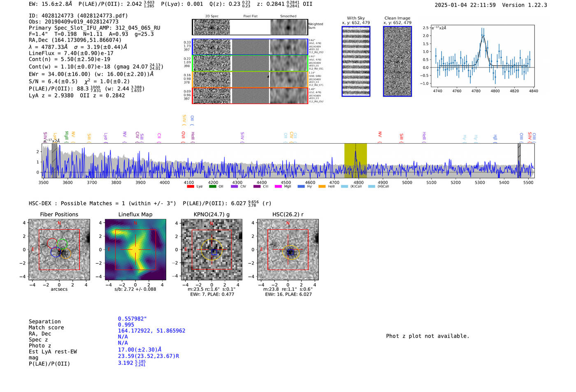Click the 2D Spec column header
This screenshot has width=576, height=392.
[x=212, y=16]
